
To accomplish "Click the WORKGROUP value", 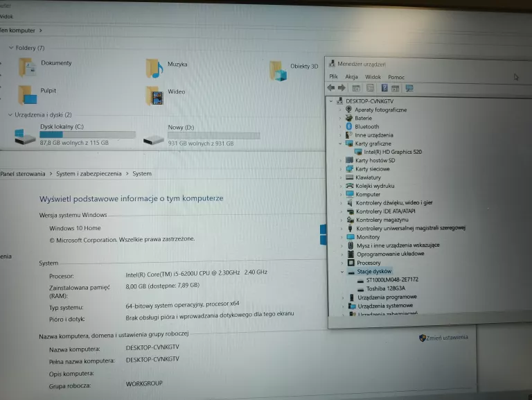I will (x=144, y=383).
